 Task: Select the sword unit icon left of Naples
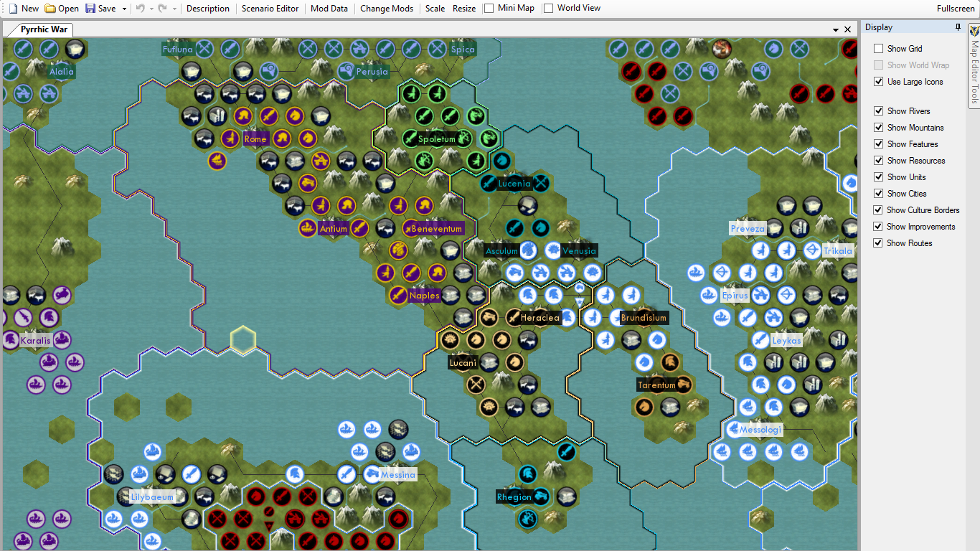point(398,295)
